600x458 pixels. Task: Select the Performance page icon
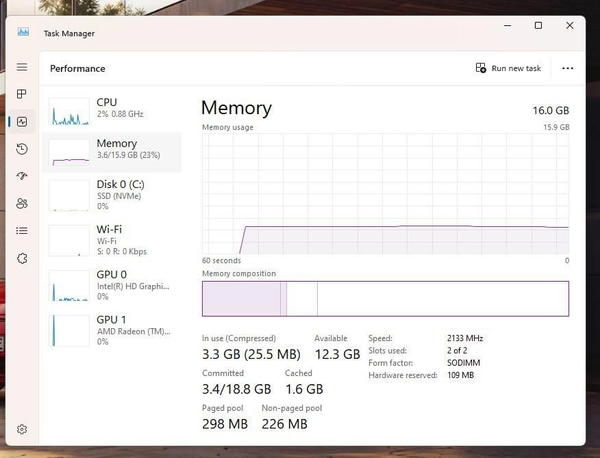[22, 122]
